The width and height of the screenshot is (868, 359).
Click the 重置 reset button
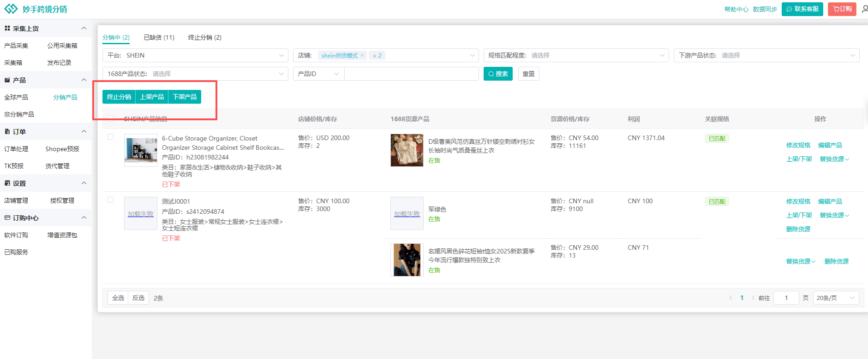pyautogui.click(x=528, y=74)
